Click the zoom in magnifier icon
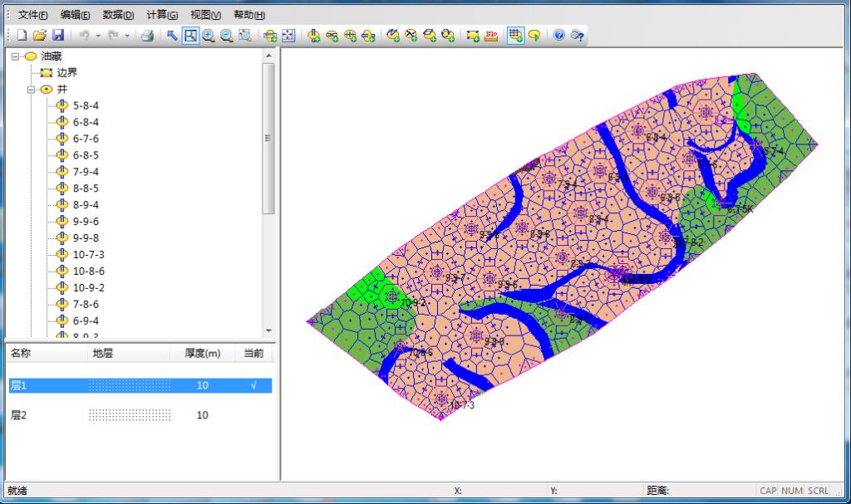Image resolution: width=851 pixels, height=504 pixels. click(x=208, y=35)
